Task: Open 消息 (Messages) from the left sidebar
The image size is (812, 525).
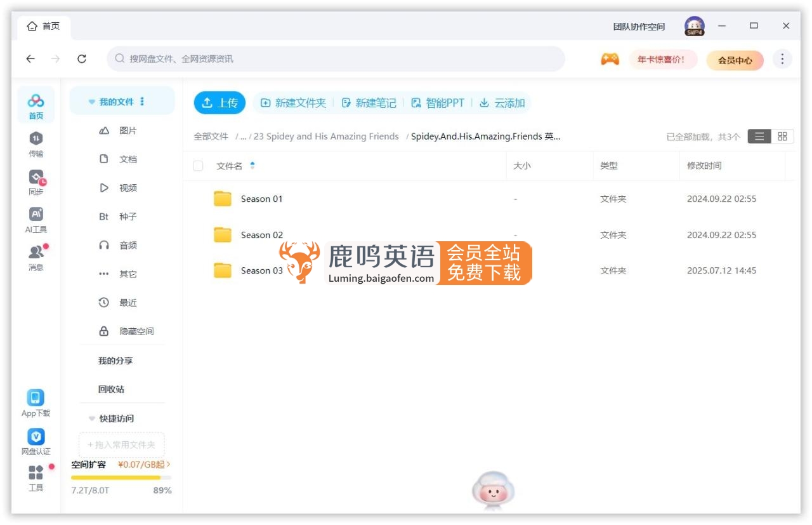Action: click(x=36, y=254)
